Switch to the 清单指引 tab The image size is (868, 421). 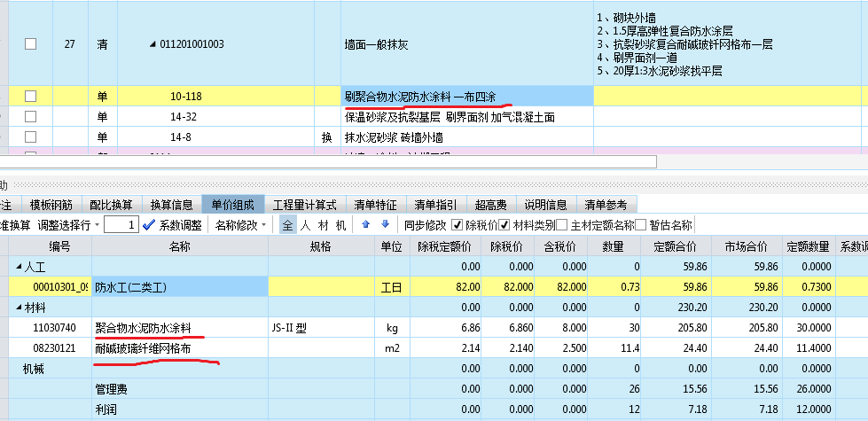click(x=436, y=206)
